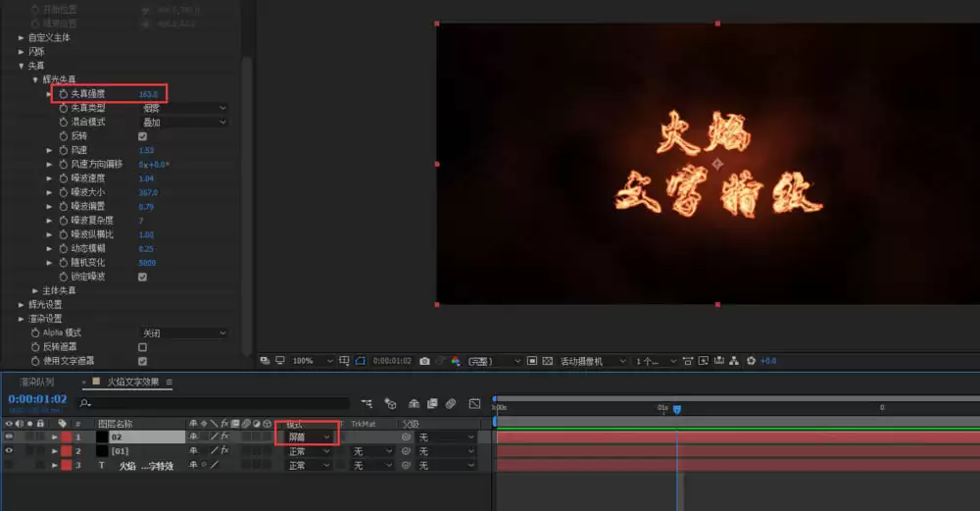
Task: Click the reset exposure icon beside +0.0
Action: [752, 361]
